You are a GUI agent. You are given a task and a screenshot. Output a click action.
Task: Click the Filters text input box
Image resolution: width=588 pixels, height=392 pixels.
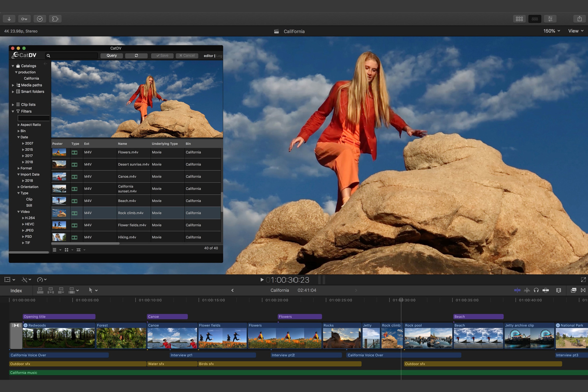(x=34, y=118)
